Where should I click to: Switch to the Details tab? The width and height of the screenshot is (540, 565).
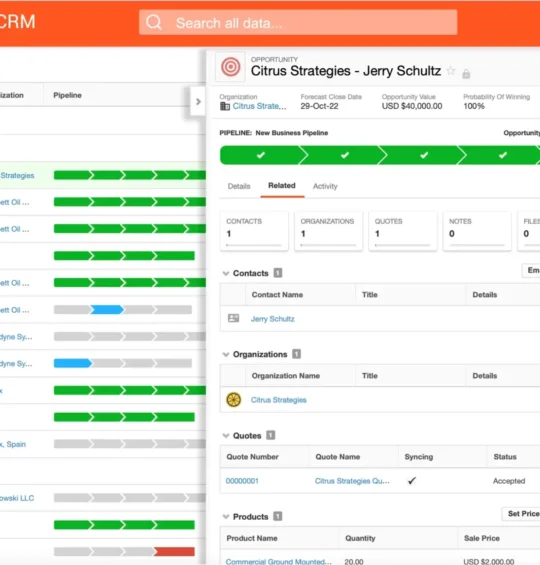(239, 186)
